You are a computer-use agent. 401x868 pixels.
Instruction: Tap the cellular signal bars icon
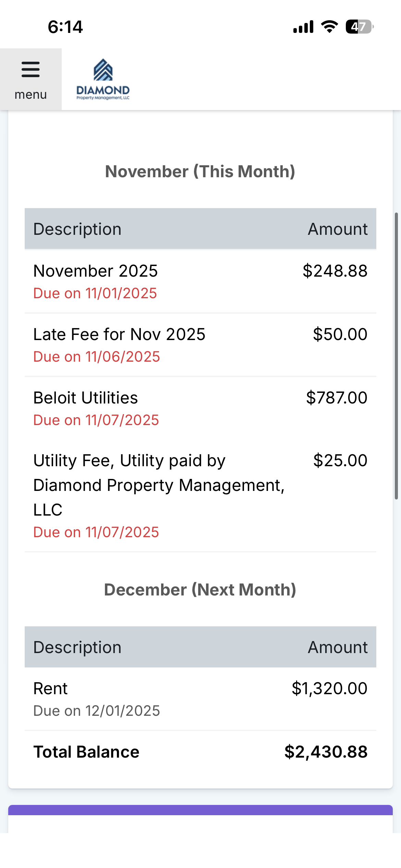pyautogui.click(x=303, y=27)
